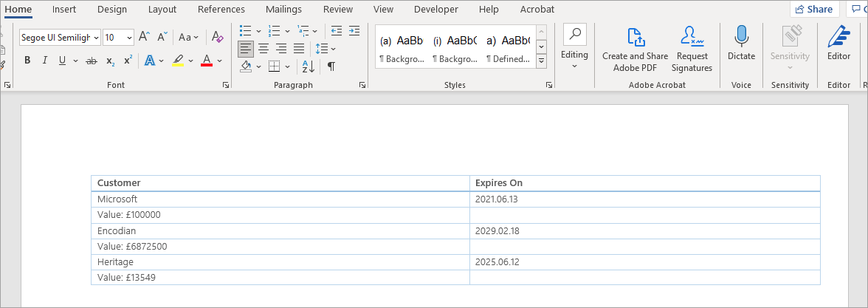The image size is (868, 308).
Task: Open the Review tab
Action: click(338, 10)
